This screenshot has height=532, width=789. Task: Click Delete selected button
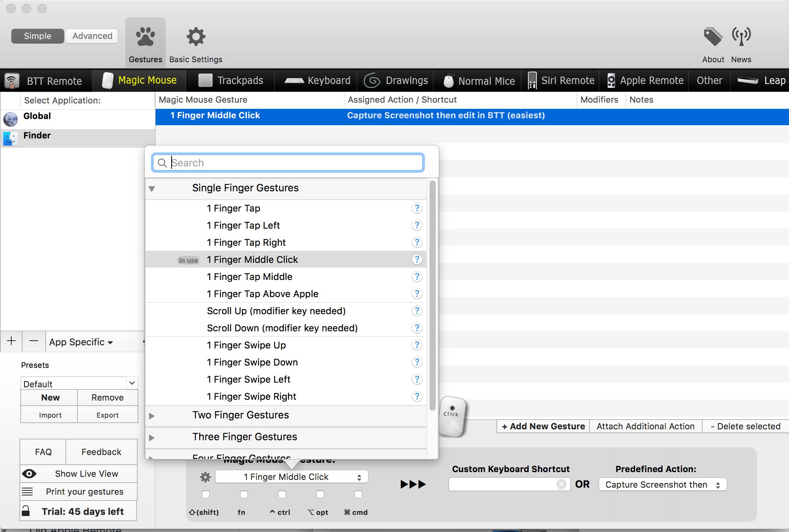(745, 426)
